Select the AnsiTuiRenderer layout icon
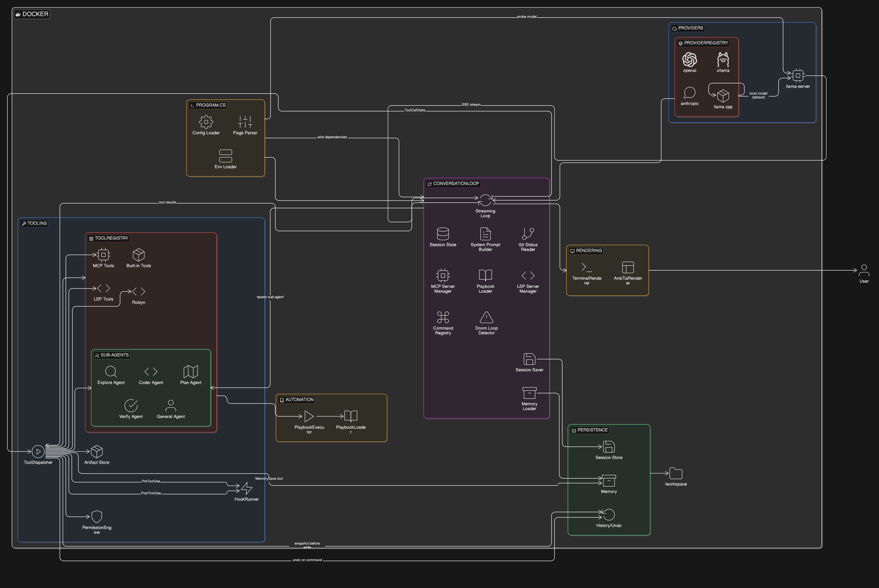This screenshot has height=588, width=879. coord(628,267)
